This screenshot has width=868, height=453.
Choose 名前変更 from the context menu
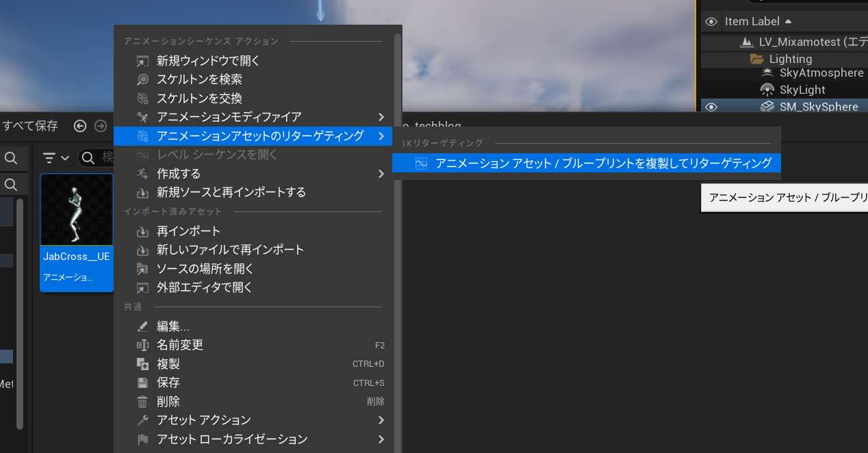pyautogui.click(x=180, y=345)
